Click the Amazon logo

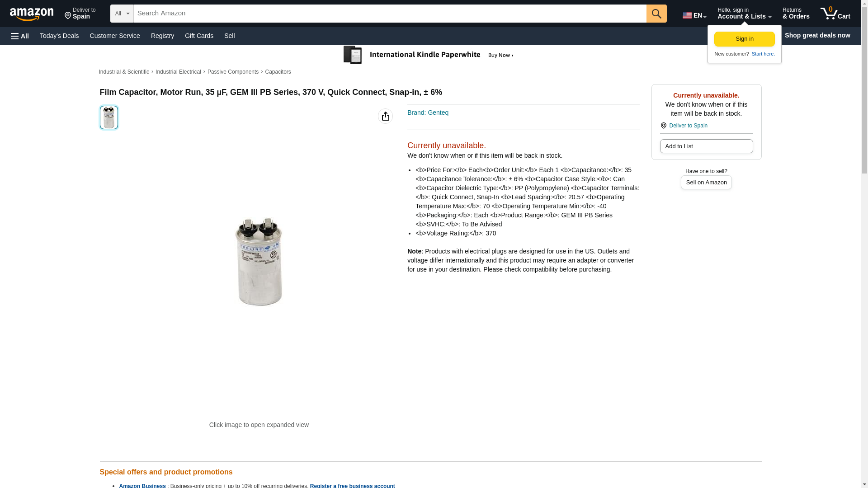tap(32, 14)
